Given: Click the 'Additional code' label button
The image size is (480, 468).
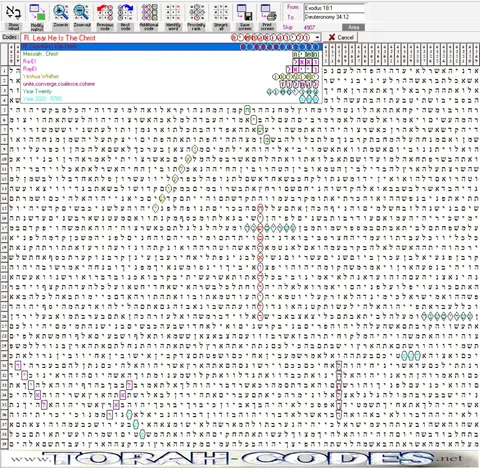Looking at the screenshot, I should [149, 27].
